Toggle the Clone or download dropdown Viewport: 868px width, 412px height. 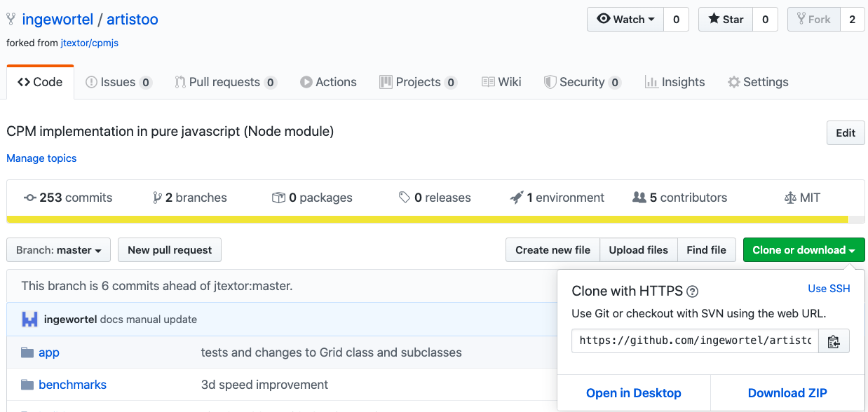point(804,250)
